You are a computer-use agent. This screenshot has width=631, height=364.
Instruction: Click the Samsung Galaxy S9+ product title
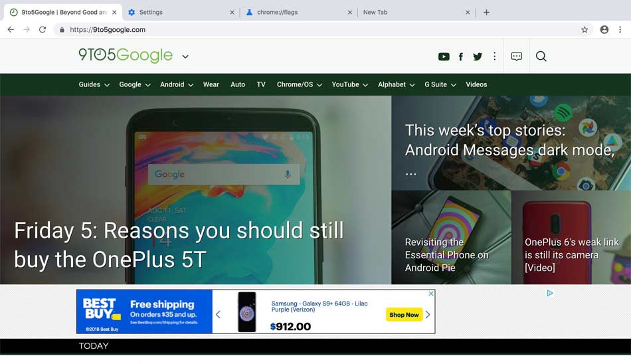[319, 306]
